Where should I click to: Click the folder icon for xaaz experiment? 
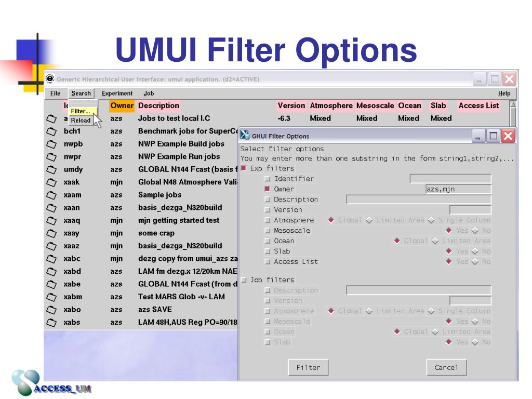[x=51, y=246]
